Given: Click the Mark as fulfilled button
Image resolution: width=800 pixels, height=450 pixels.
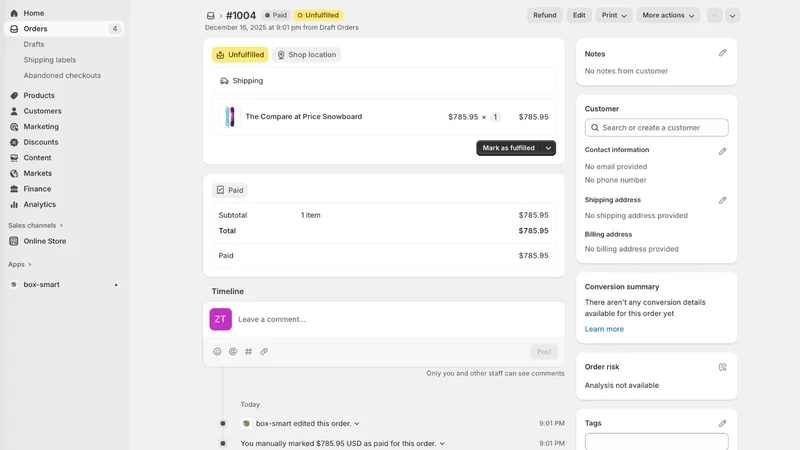Looking at the screenshot, I should [x=508, y=148].
